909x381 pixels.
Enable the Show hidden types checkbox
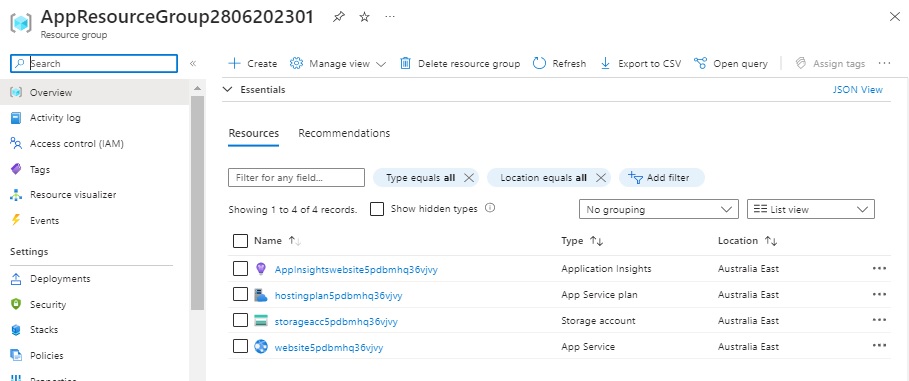coord(377,209)
